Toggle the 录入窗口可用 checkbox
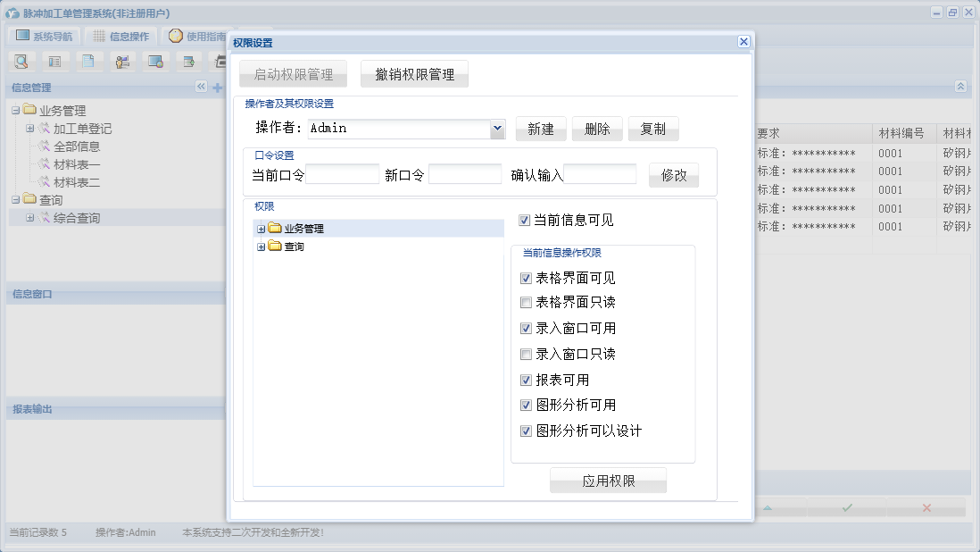Image resolution: width=980 pixels, height=552 pixels. (526, 328)
